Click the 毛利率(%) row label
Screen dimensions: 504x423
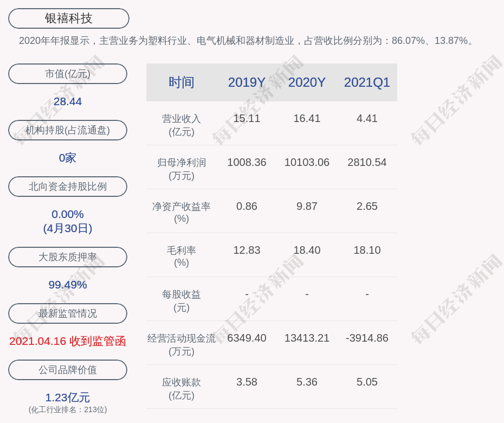pos(182,257)
